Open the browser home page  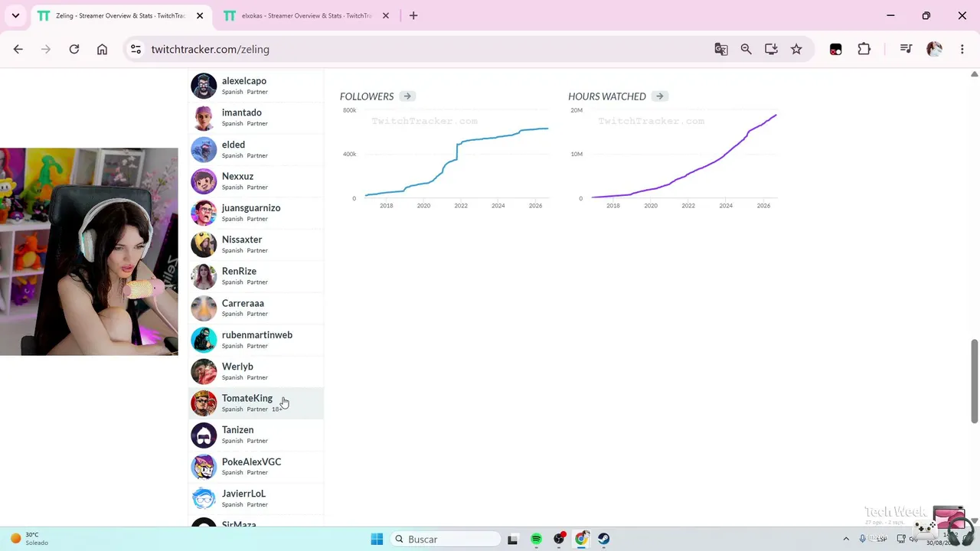pos(102,49)
